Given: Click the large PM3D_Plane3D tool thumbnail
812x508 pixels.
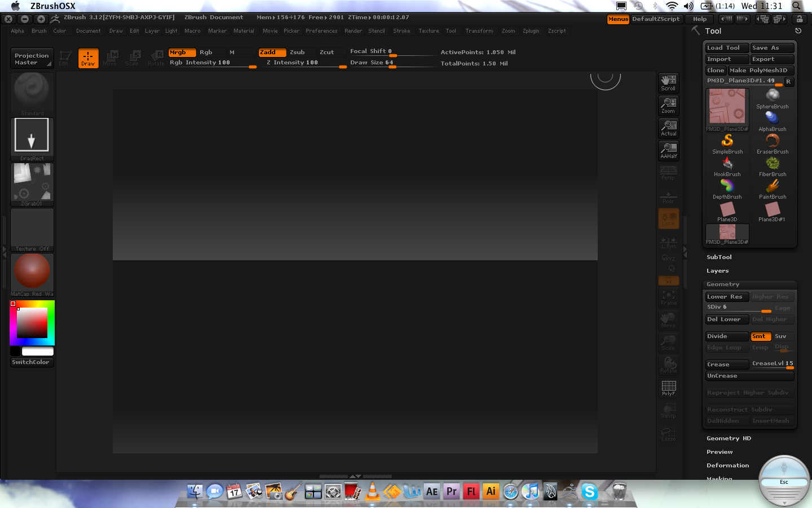Looking at the screenshot, I should tap(727, 110).
